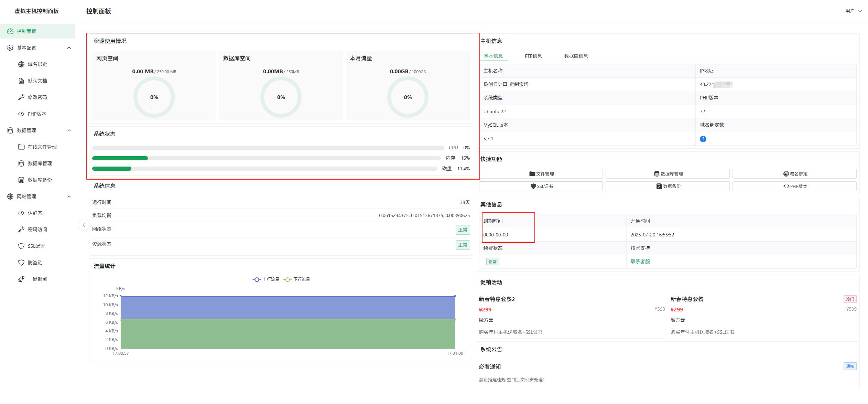Collapse the 网站管理 sidebar group
868x404 pixels.
pos(69,196)
